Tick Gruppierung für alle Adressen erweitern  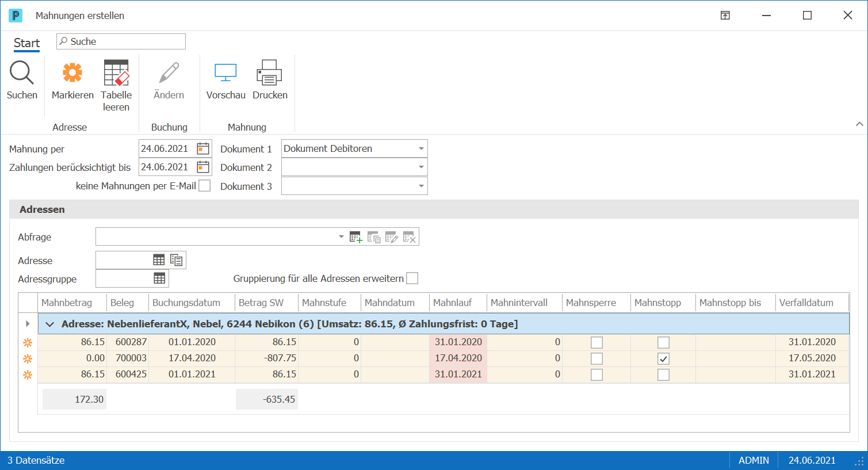[412, 278]
